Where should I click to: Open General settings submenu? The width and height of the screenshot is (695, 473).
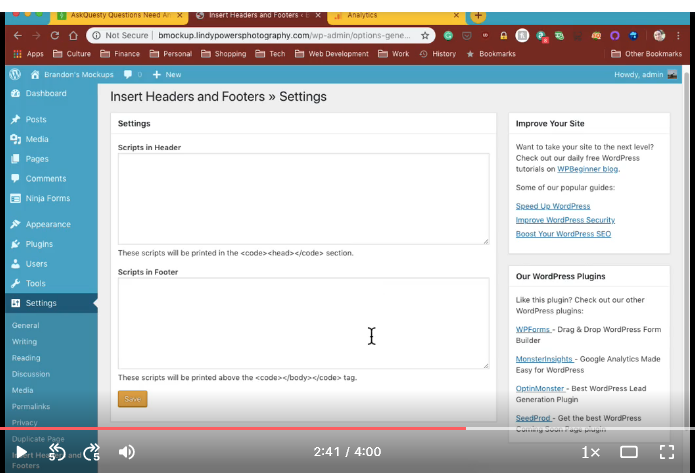pyautogui.click(x=26, y=325)
